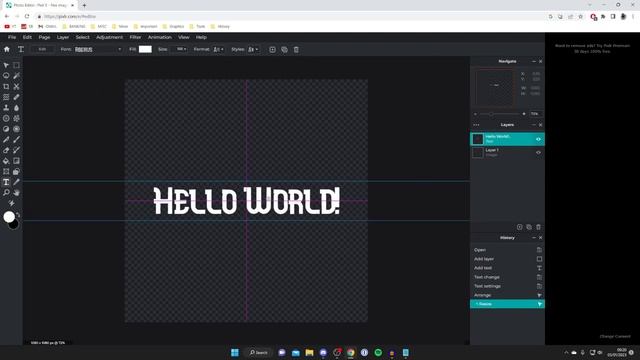The width and height of the screenshot is (640, 360).
Task: Click the Navigate zoom slider
Action: [500, 114]
